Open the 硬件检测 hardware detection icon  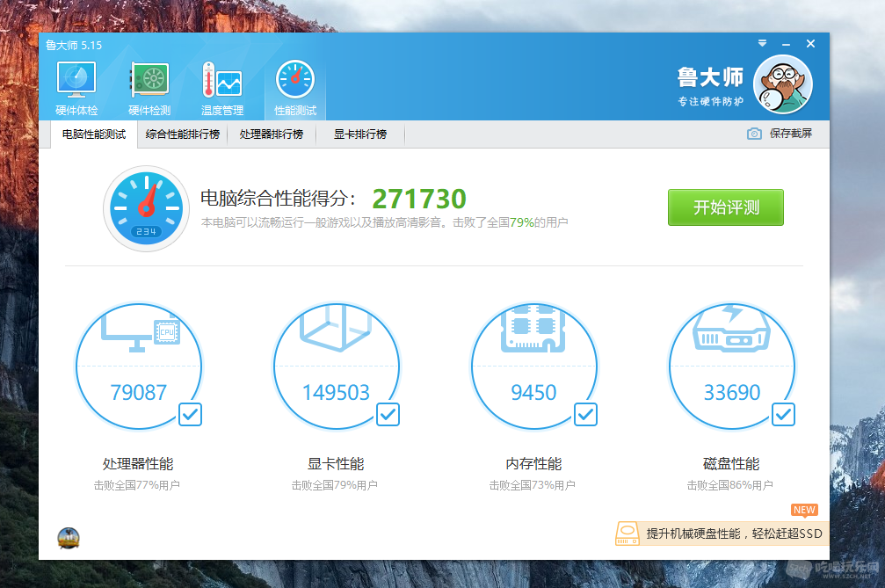[x=149, y=88]
